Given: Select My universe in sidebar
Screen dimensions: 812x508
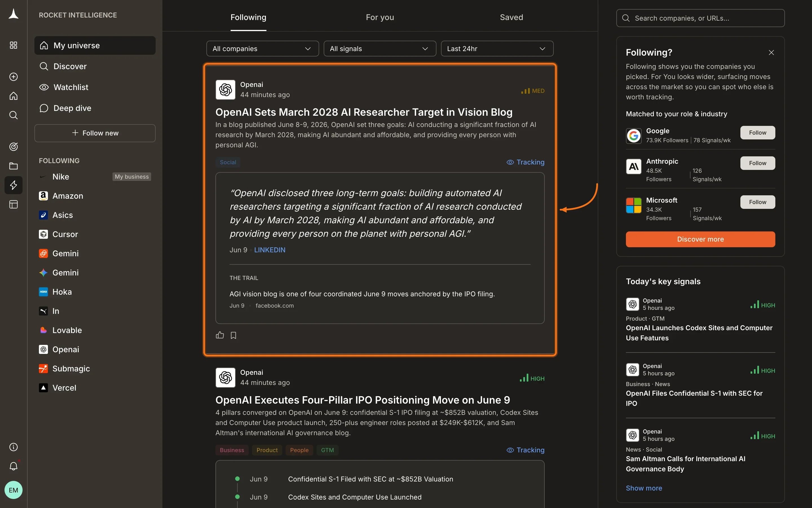Looking at the screenshot, I should click(x=95, y=45).
